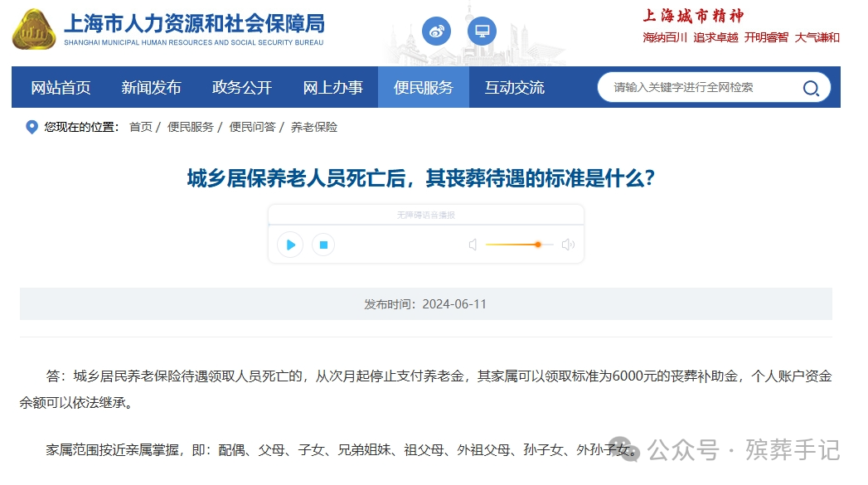
Task: Click the bureau seal logo icon
Action: 32,32
